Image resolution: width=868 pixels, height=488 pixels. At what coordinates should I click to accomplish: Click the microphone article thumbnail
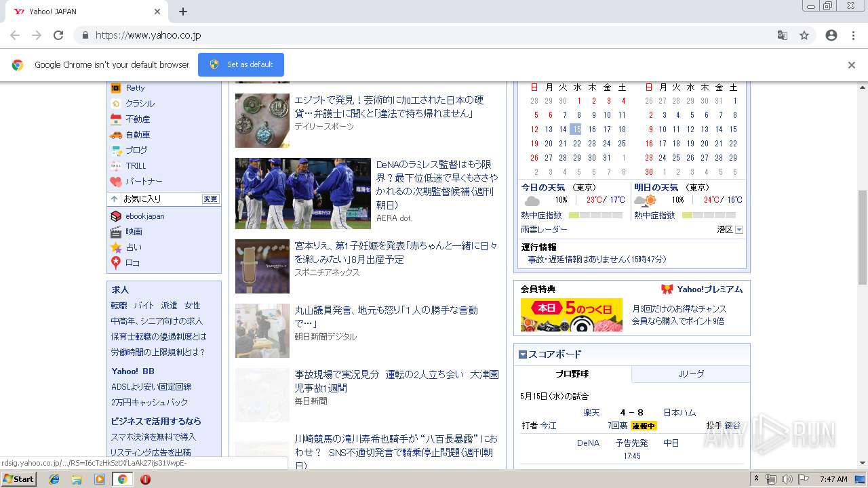point(262,266)
